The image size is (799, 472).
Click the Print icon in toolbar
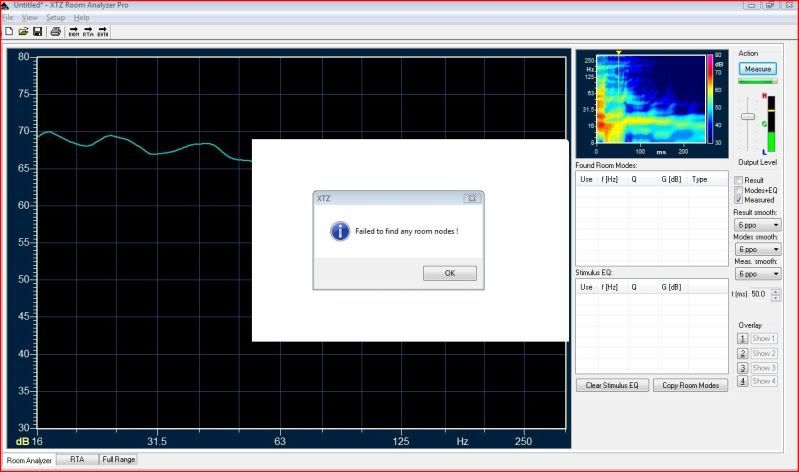[56, 32]
